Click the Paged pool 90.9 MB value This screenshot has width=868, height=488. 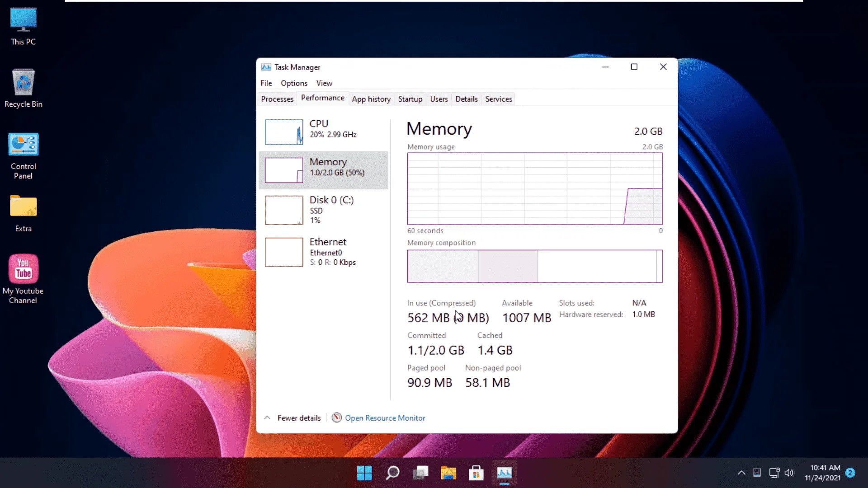pos(429,383)
